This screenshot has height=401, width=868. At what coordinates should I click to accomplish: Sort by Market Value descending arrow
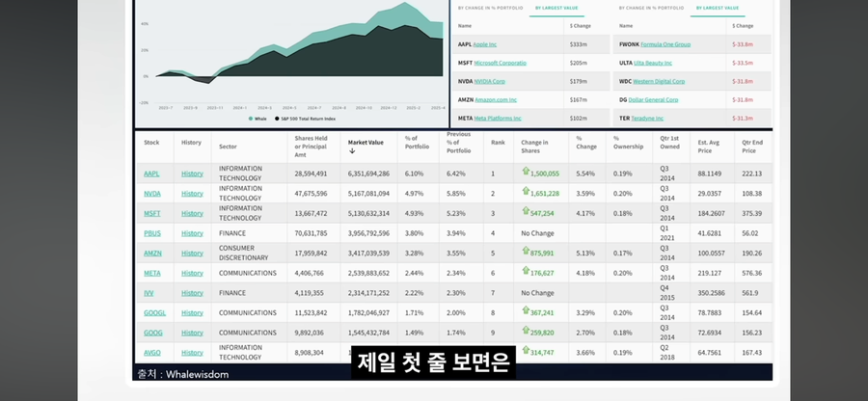click(351, 151)
